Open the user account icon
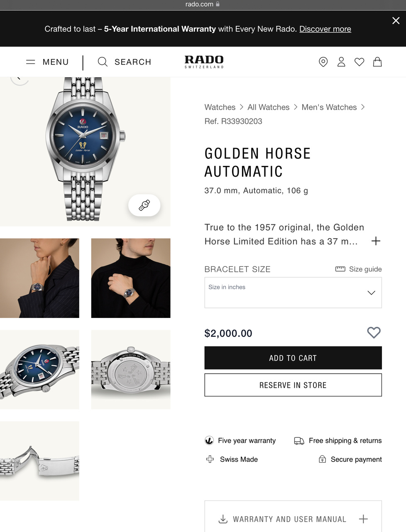406x532 pixels. pos(341,62)
